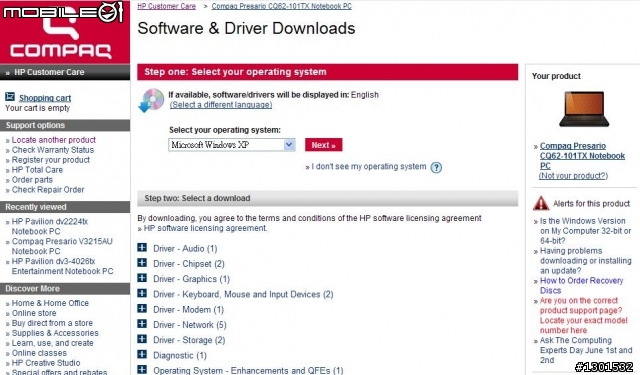Expand Operating System - Enhancements and QFEs plus icon
640x375 pixels.
(x=142, y=370)
